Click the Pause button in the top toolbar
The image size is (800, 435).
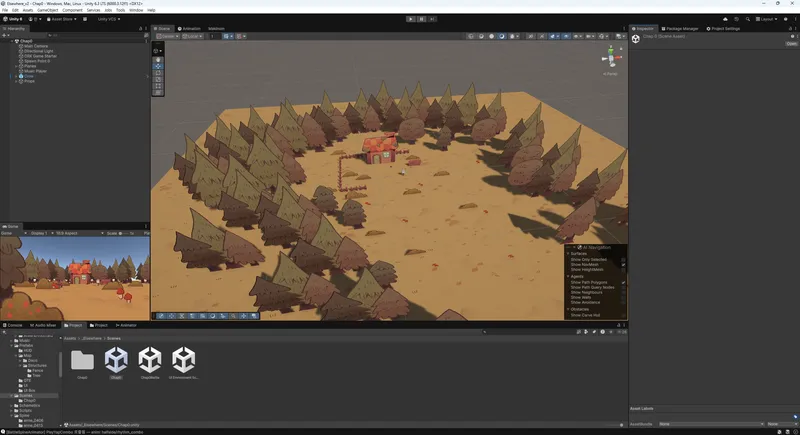[422, 18]
